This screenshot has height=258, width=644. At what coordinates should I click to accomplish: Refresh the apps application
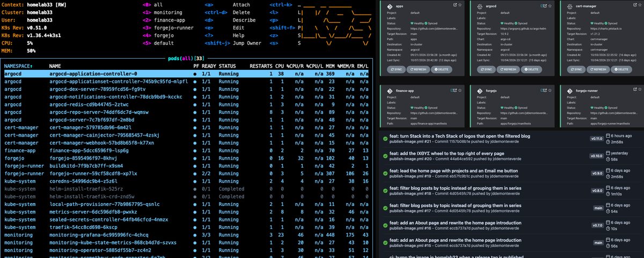(418, 69)
